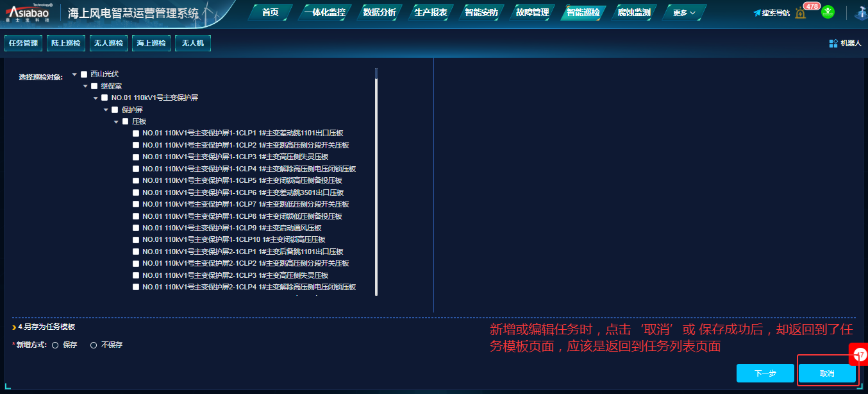Switch to the 故障管理 tab

(532, 13)
